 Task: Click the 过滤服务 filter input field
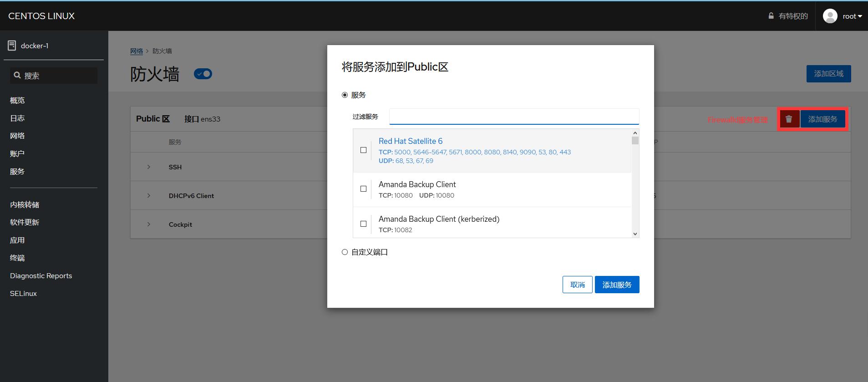514,117
